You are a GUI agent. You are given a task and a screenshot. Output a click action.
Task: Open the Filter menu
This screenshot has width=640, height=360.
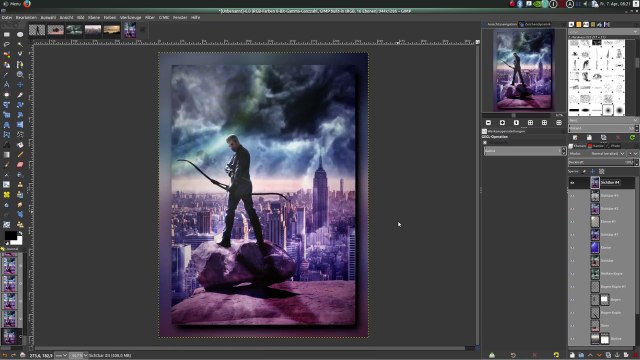point(150,18)
